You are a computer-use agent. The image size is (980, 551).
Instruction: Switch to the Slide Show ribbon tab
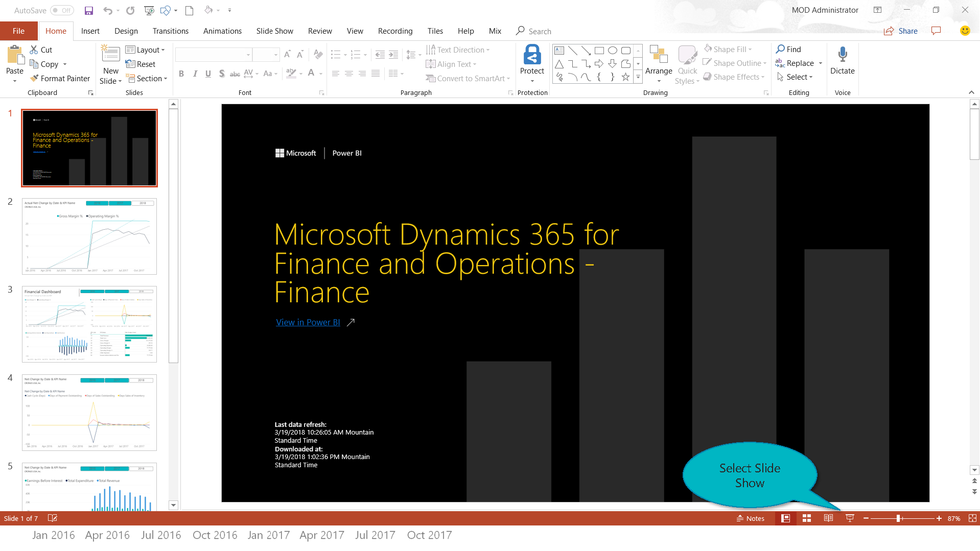tap(274, 31)
